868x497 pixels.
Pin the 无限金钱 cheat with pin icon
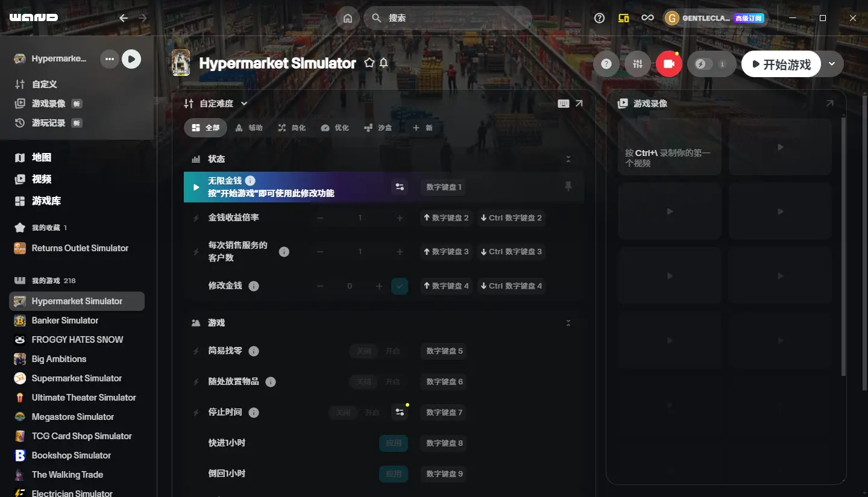tap(568, 187)
